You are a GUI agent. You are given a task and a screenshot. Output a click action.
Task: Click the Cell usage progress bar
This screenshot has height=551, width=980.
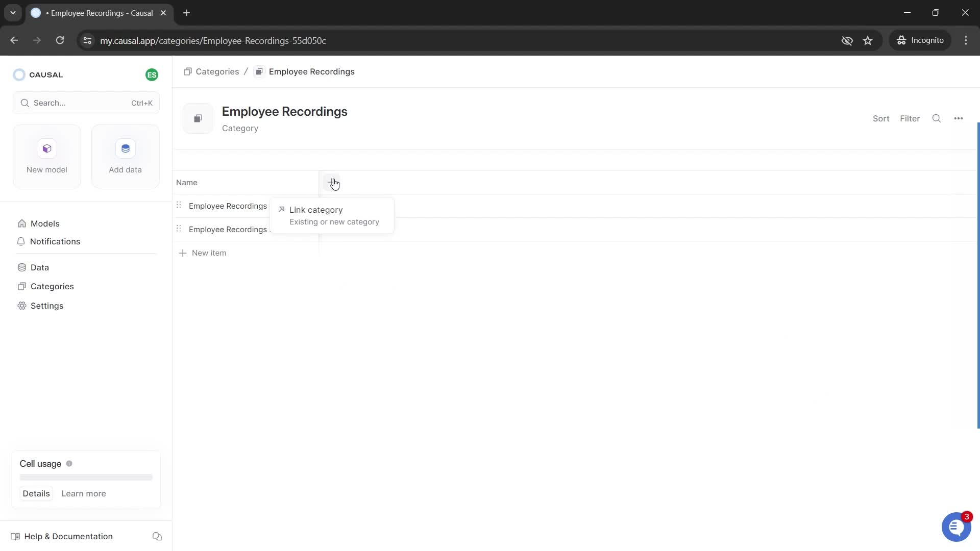85,478
